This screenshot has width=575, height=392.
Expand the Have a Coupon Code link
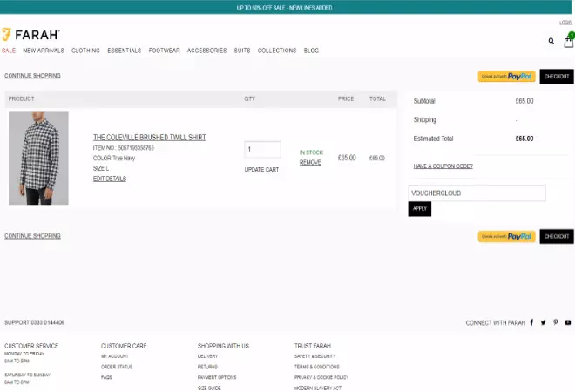443,166
